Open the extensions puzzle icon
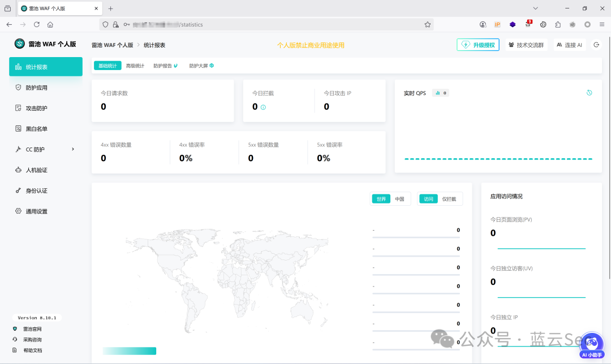The image size is (611, 364). (558, 24)
